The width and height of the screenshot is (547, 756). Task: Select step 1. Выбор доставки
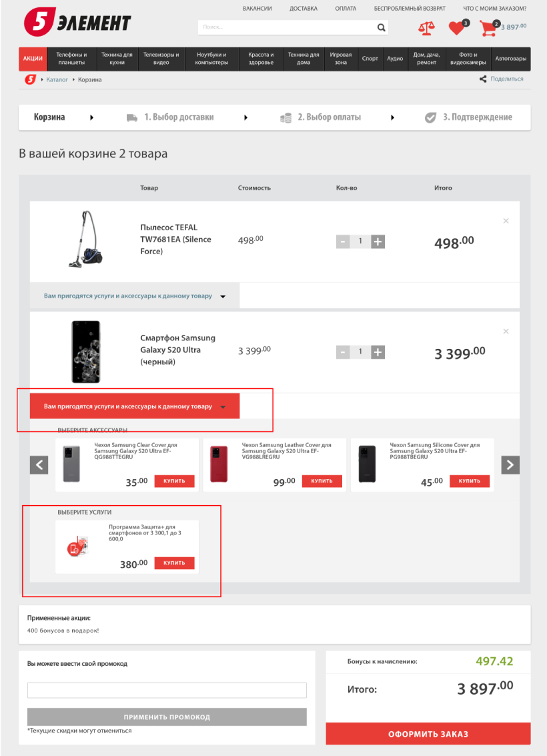tap(179, 117)
